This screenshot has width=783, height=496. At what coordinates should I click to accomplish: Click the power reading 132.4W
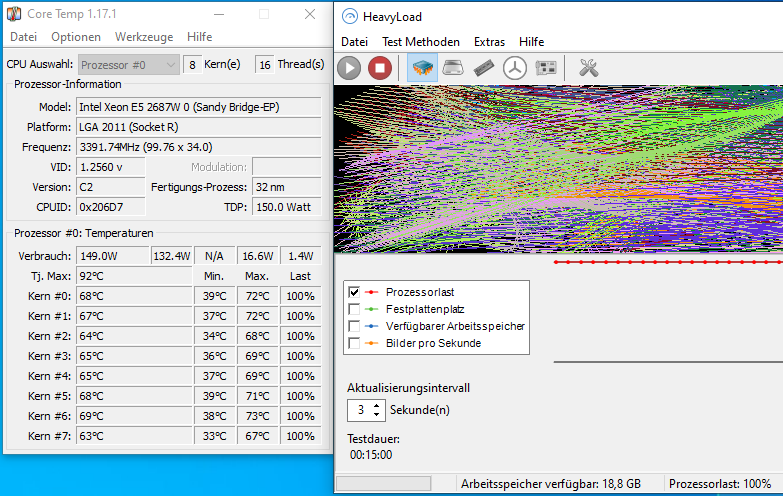pos(172,256)
